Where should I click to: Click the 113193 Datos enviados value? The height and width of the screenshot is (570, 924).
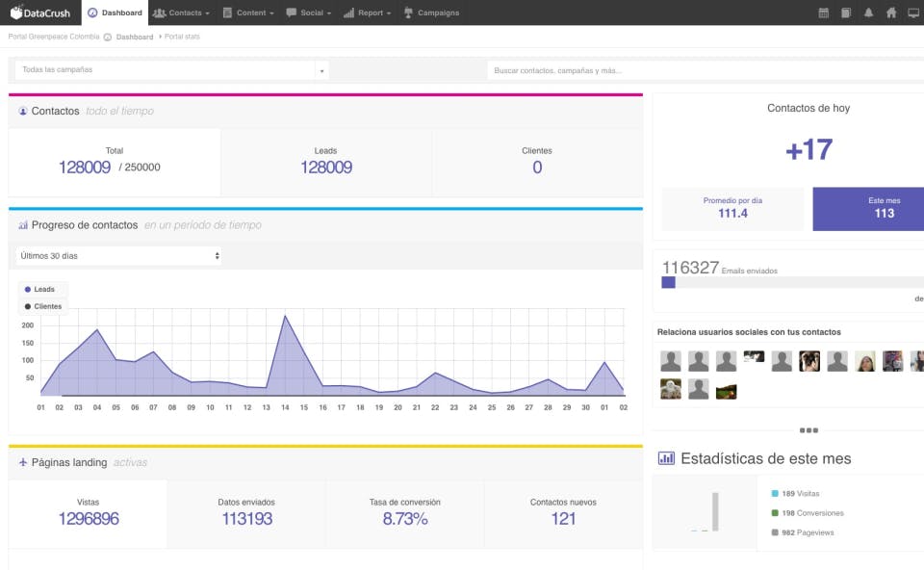coord(247,519)
